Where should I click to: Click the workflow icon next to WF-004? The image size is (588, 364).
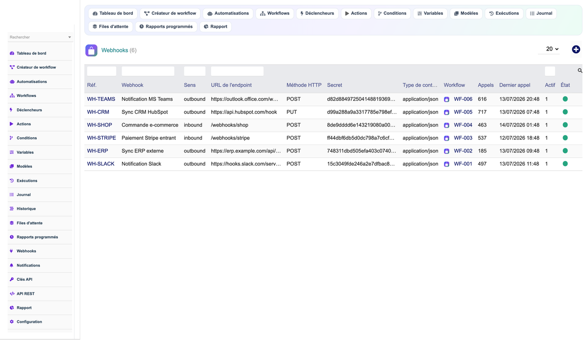[446, 125]
